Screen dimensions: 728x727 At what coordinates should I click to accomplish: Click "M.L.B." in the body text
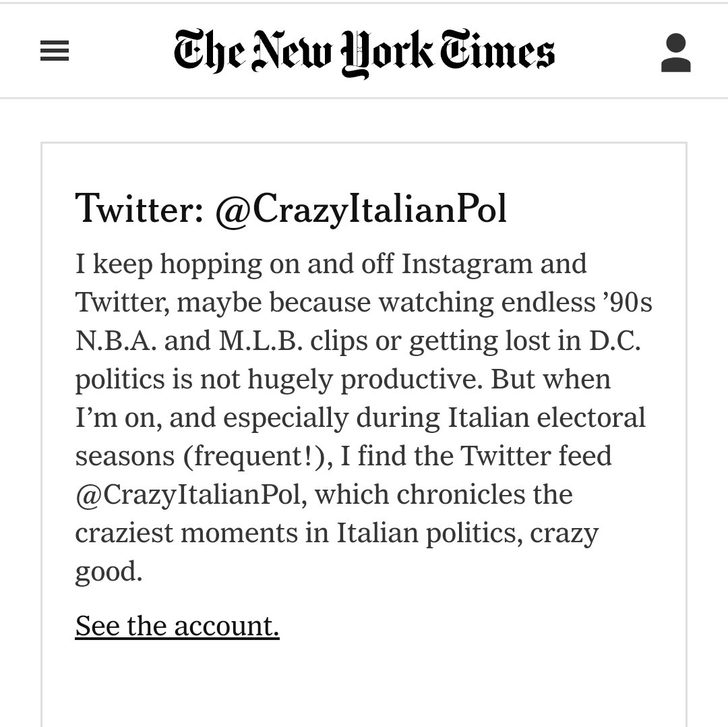coord(261,341)
